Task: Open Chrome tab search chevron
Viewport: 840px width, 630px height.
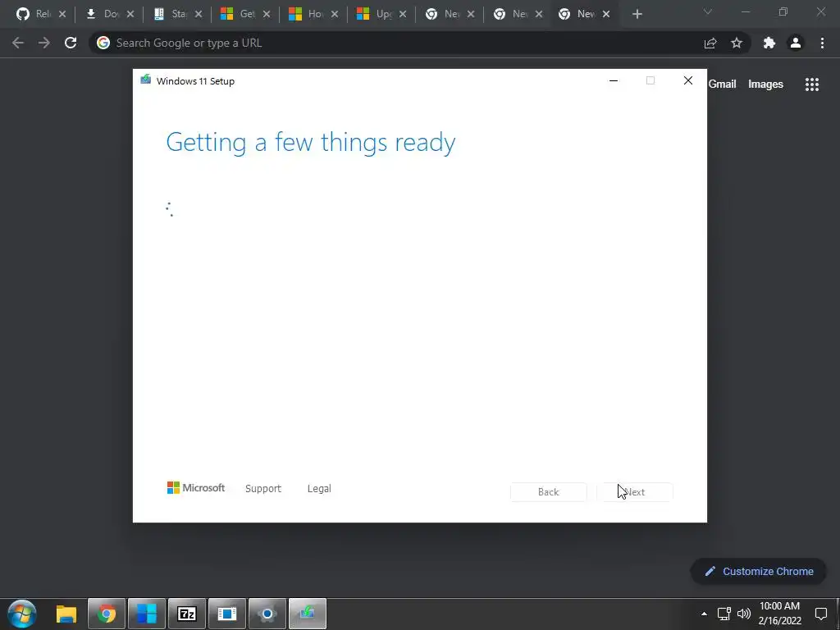Action: click(x=708, y=11)
